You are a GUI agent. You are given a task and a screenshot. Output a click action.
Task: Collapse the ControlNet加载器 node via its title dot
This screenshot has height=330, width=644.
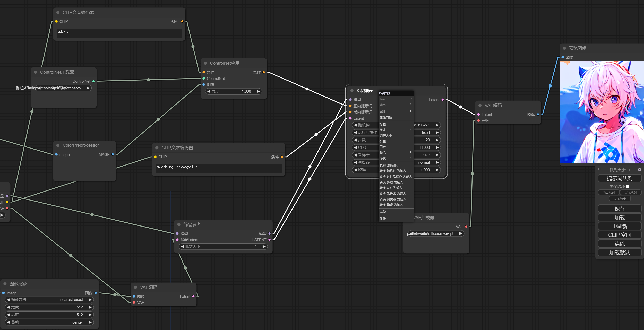tap(35, 72)
